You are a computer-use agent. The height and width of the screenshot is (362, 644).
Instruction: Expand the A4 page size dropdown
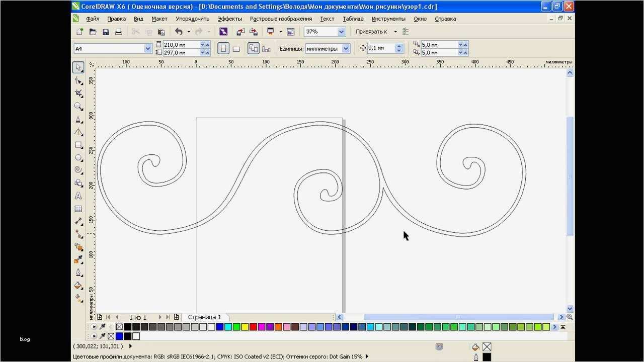click(148, 49)
